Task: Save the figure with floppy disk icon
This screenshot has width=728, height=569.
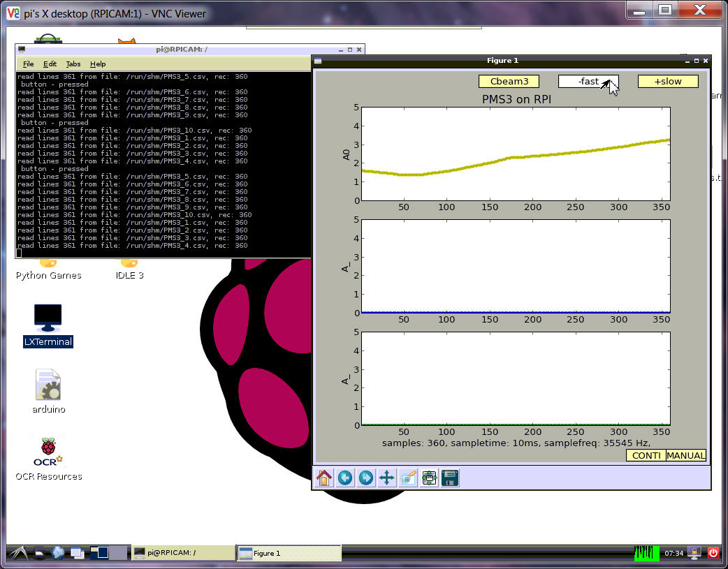Action: (x=450, y=478)
